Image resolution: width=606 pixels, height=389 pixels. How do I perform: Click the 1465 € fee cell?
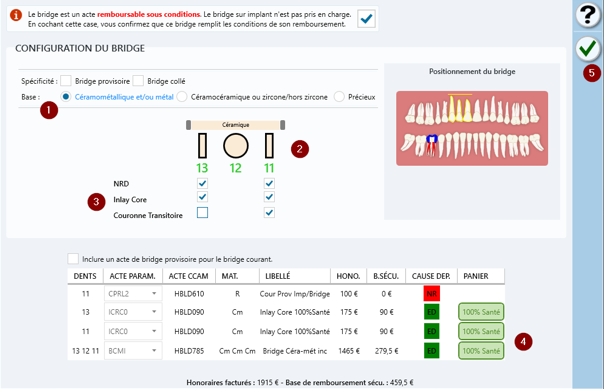(x=349, y=351)
